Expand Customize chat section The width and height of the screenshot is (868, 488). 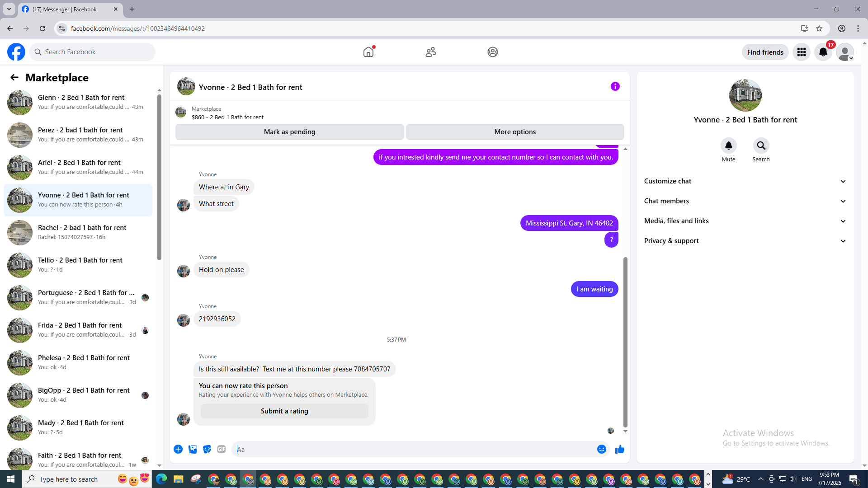click(745, 181)
